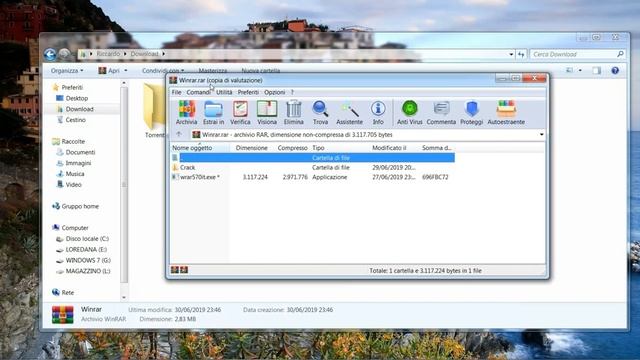Click the Estrai in toolbar icon
This screenshot has height=360, width=640.
213,113
